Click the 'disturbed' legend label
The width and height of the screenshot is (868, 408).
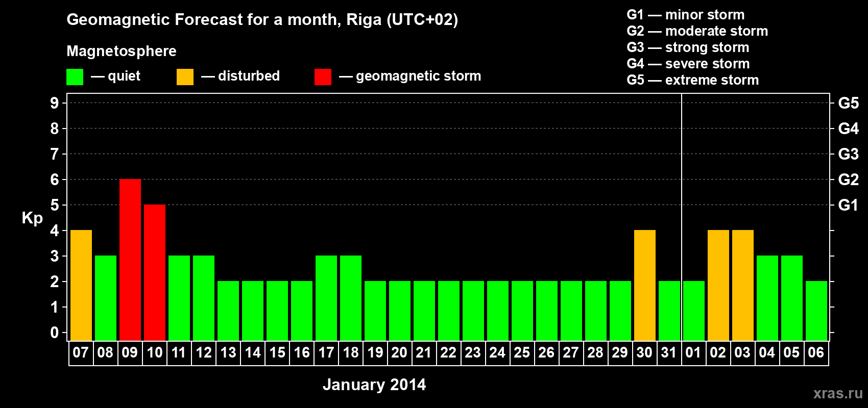coord(249,76)
